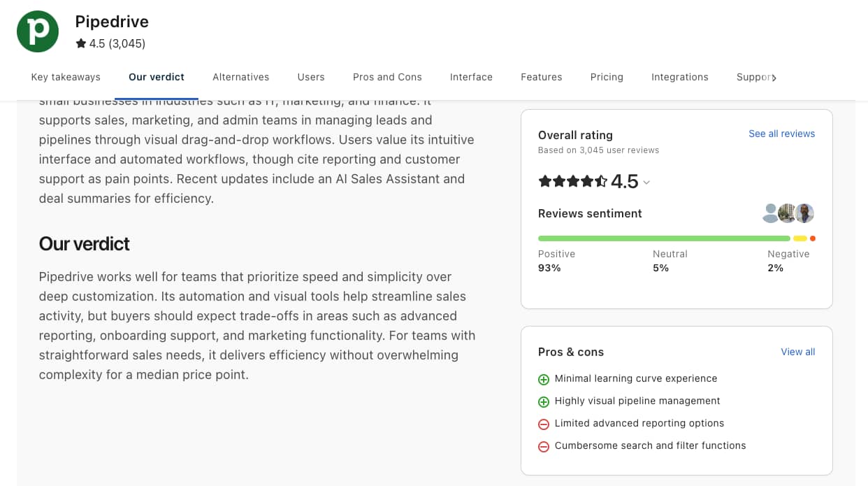
Task: Click the Positive 93% label
Action: (x=556, y=261)
